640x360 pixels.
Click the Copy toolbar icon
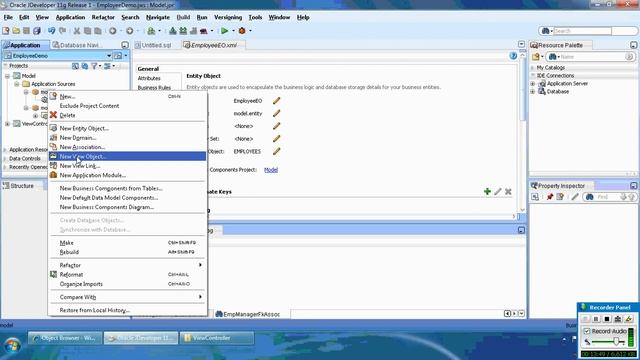click(87, 31)
